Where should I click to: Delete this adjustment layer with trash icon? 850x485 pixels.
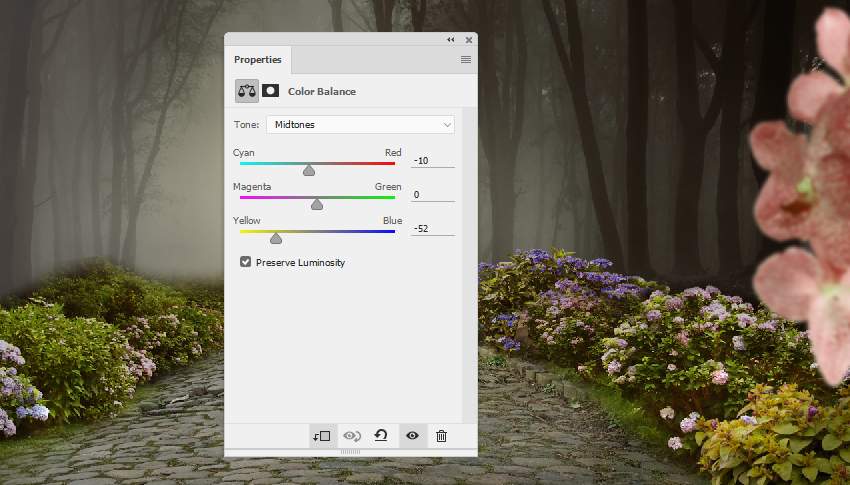click(x=441, y=436)
